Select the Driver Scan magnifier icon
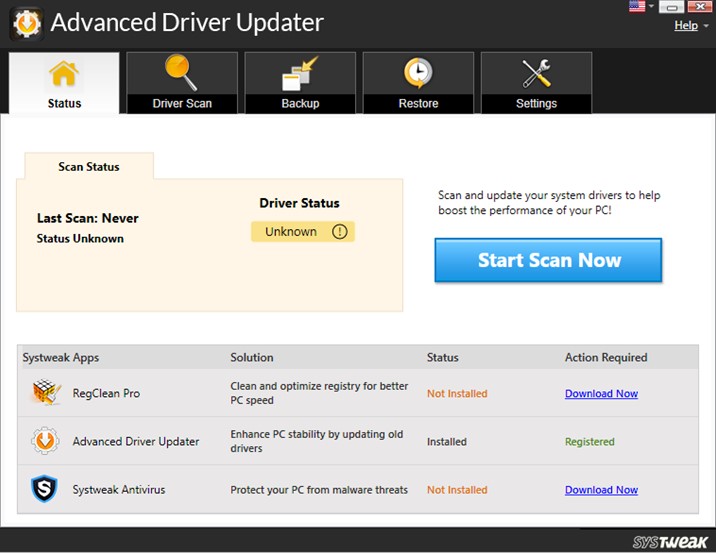 pyautogui.click(x=181, y=72)
